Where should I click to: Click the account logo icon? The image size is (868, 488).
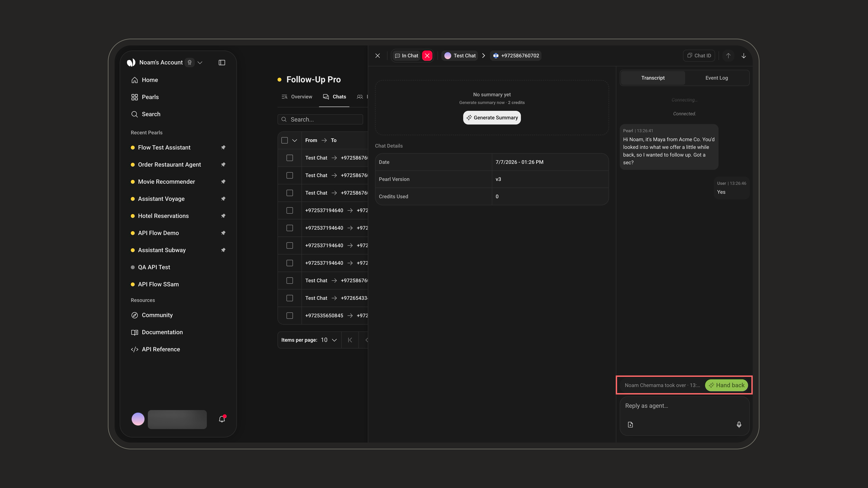click(131, 63)
